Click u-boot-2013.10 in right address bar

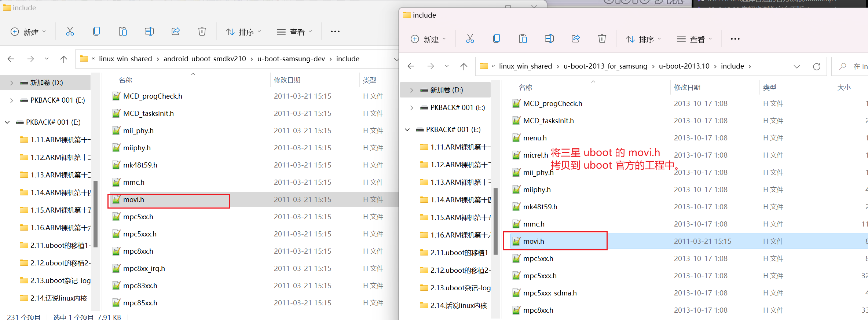pyautogui.click(x=684, y=66)
